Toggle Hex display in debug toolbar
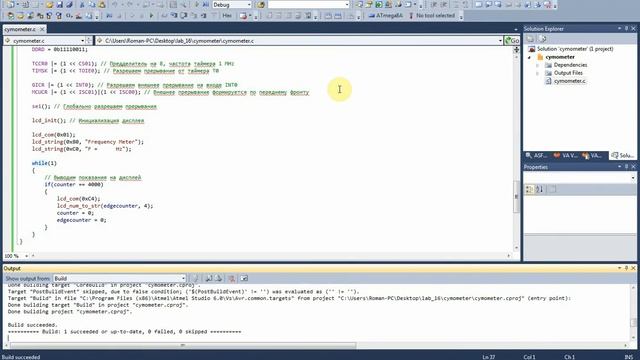 pyautogui.click(x=227, y=16)
